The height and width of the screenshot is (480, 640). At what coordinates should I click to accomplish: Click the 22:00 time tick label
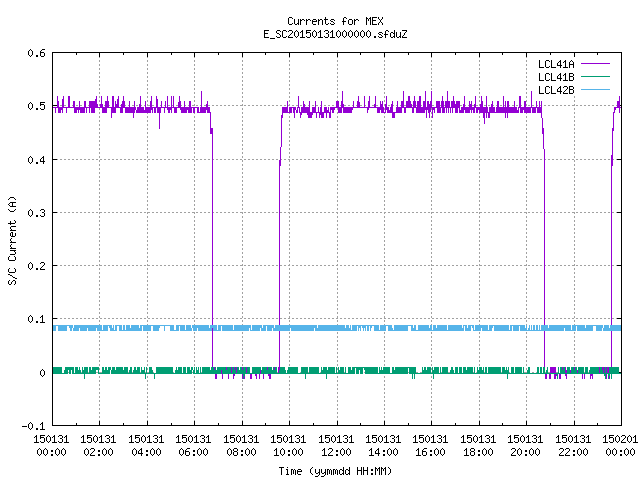click(x=573, y=452)
